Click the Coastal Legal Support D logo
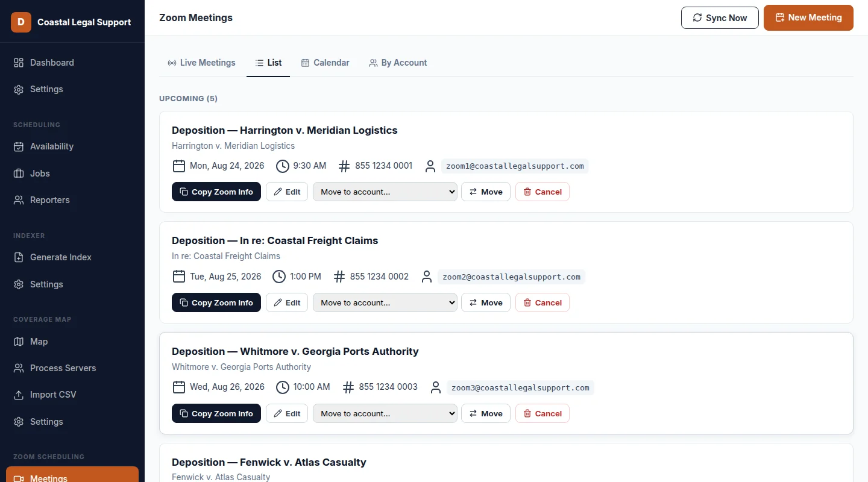868x482 pixels. pos(21,22)
